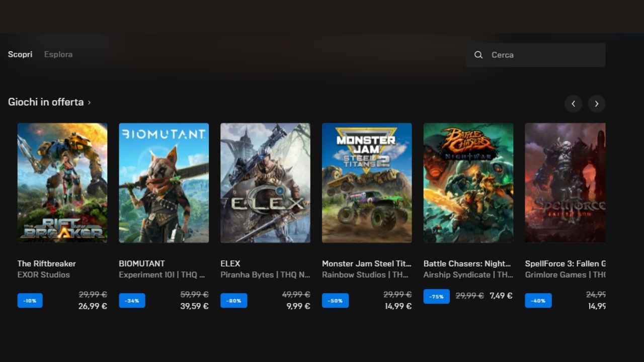
Task: Select the BIOMUTANT game cover
Action: coord(164,183)
